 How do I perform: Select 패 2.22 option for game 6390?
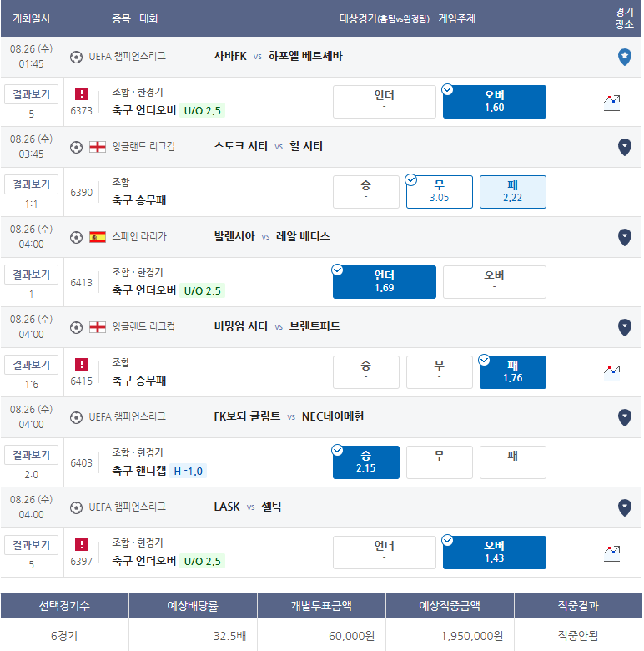tap(512, 192)
